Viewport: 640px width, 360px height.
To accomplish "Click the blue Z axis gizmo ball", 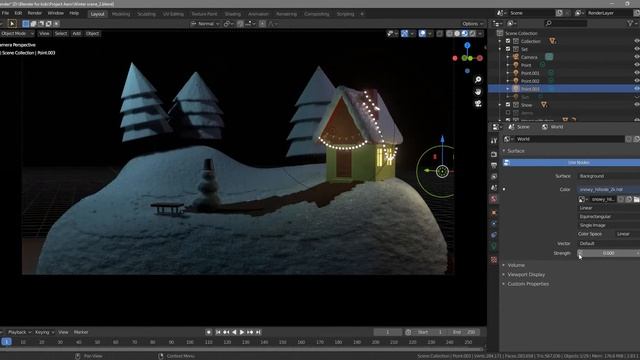I will point(467,45).
